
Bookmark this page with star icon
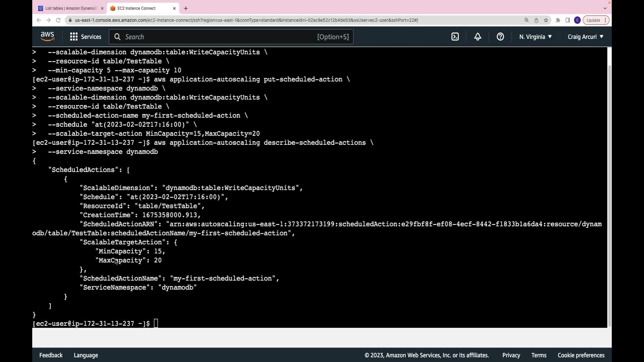pos(546,20)
